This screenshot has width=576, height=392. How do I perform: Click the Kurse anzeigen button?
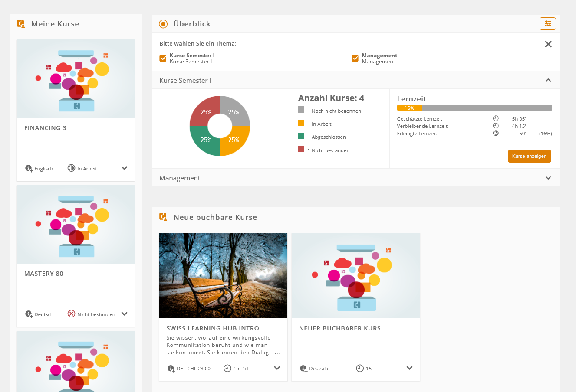(x=529, y=156)
